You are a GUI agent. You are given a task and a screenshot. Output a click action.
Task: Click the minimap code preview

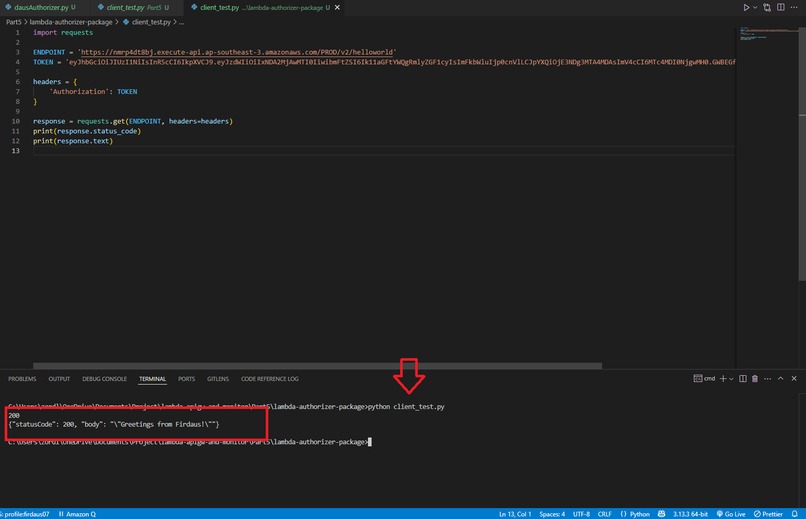point(768,33)
